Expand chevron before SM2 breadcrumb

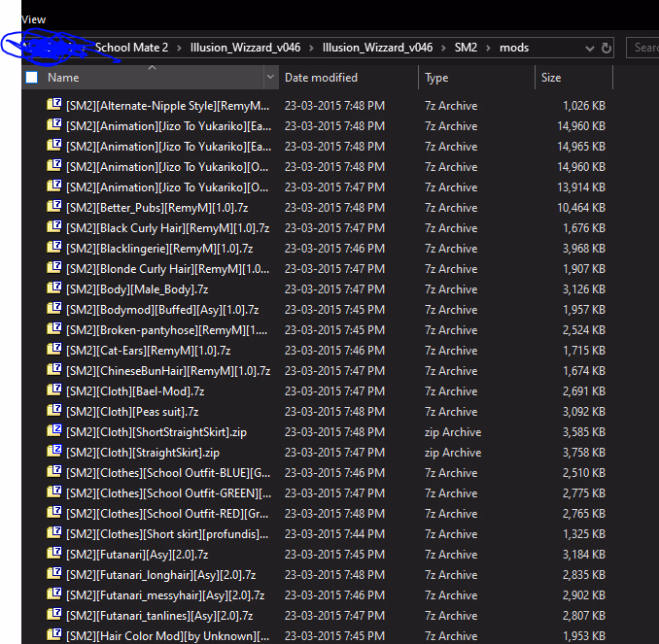(443, 48)
